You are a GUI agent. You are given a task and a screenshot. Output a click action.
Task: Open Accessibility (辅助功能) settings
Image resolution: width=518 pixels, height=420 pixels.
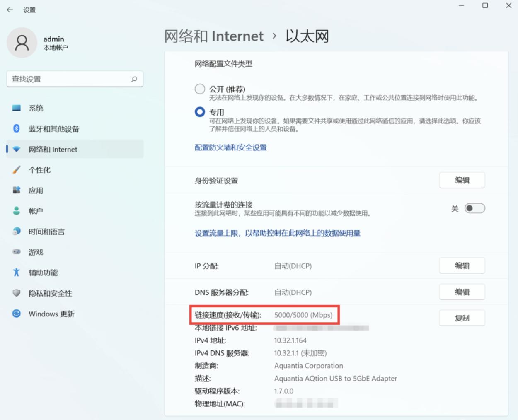click(x=17, y=273)
